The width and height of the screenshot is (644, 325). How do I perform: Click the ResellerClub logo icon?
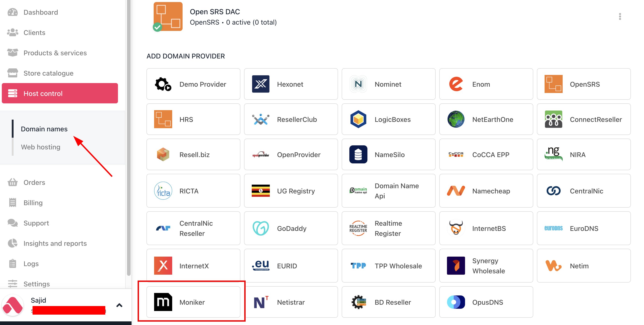coord(261,119)
